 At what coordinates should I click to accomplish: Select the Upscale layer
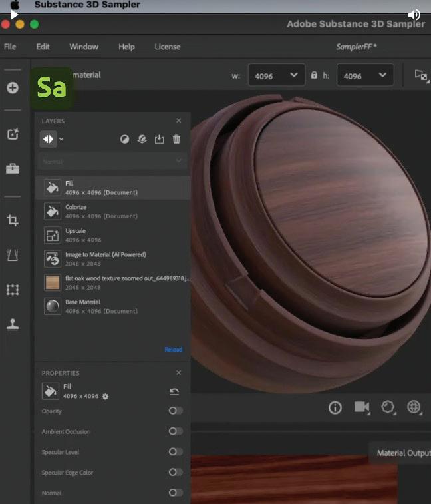click(112, 235)
